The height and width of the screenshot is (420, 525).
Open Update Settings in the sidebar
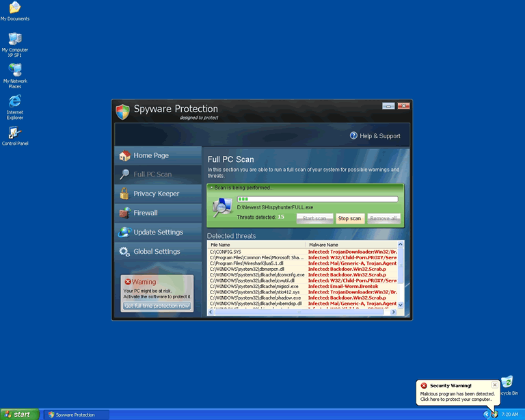tap(158, 232)
